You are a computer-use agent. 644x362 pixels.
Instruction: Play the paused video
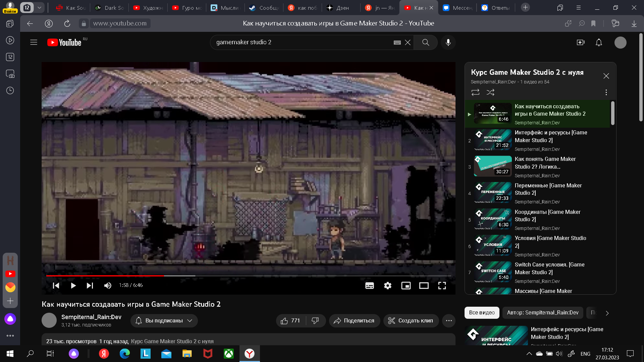(73, 286)
